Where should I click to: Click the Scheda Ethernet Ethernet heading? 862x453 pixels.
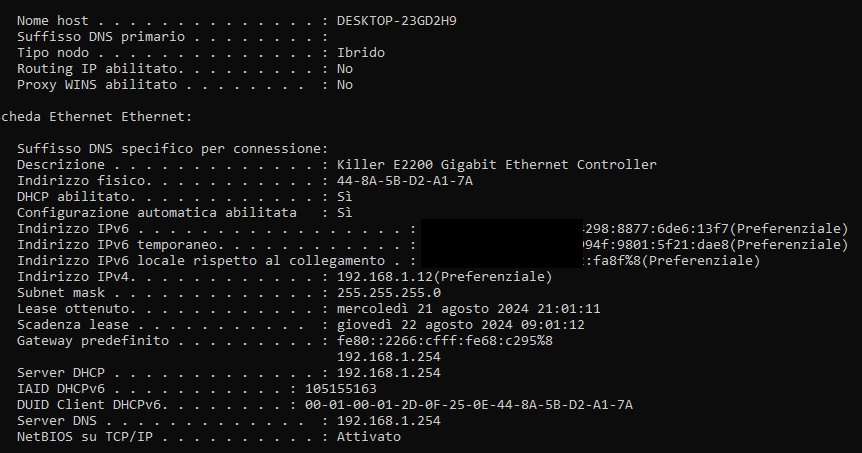click(x=96, y=117)
